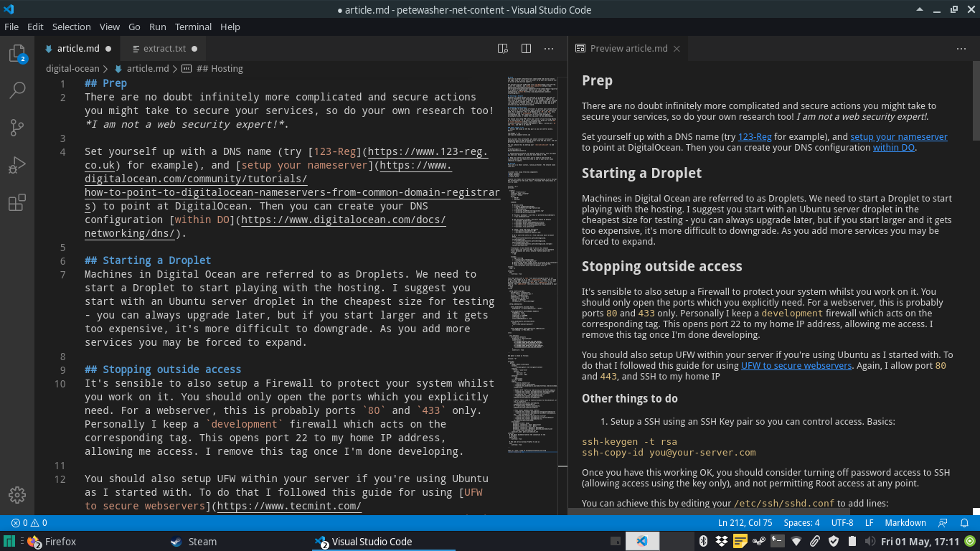Click the Manage gear icon

pyautogui.click(x=17, y=495)
